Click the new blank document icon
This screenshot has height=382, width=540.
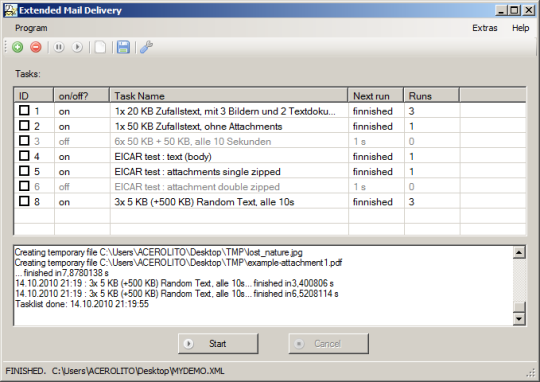pyautogui.click(x=100, y=47)
